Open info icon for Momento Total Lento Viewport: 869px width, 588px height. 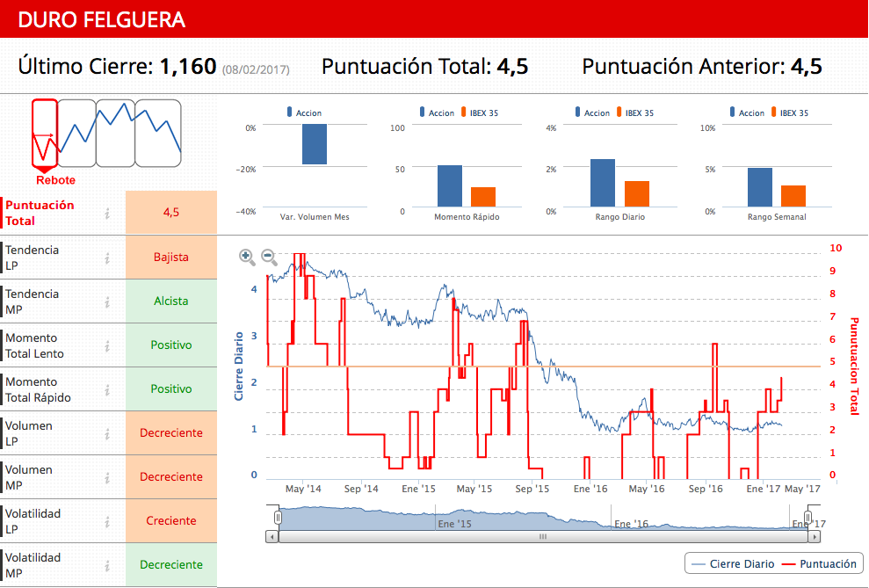coord(107,345)
